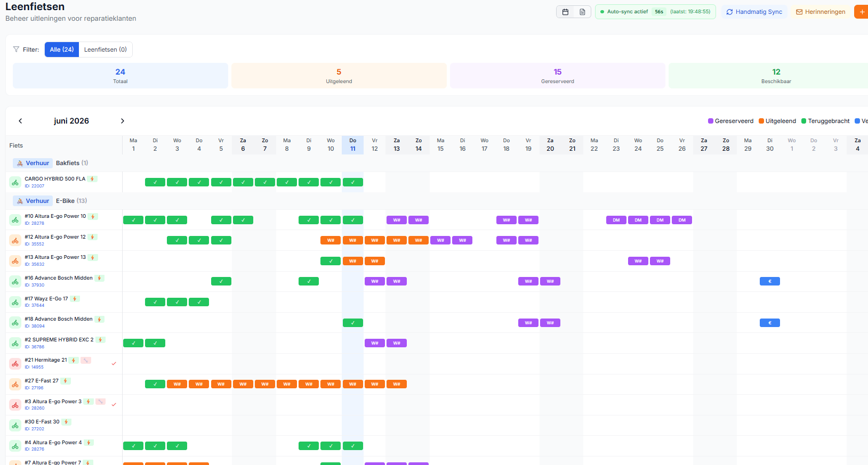
Task: Click the Gereserveerd 15 summary card
Action: pos(558,76)
